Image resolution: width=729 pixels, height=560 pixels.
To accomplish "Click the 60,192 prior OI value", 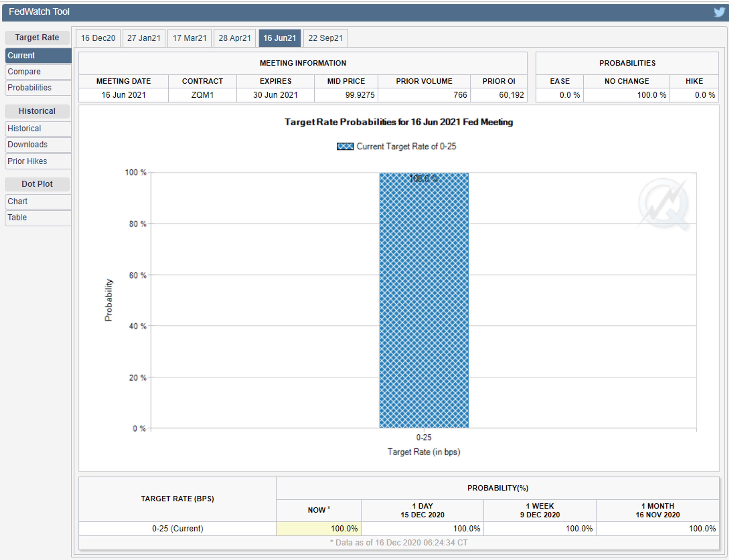I will point(512,95).
